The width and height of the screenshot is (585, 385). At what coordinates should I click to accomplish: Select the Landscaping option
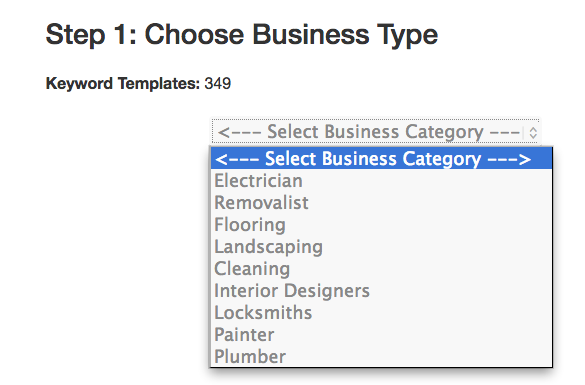point(381,247)
